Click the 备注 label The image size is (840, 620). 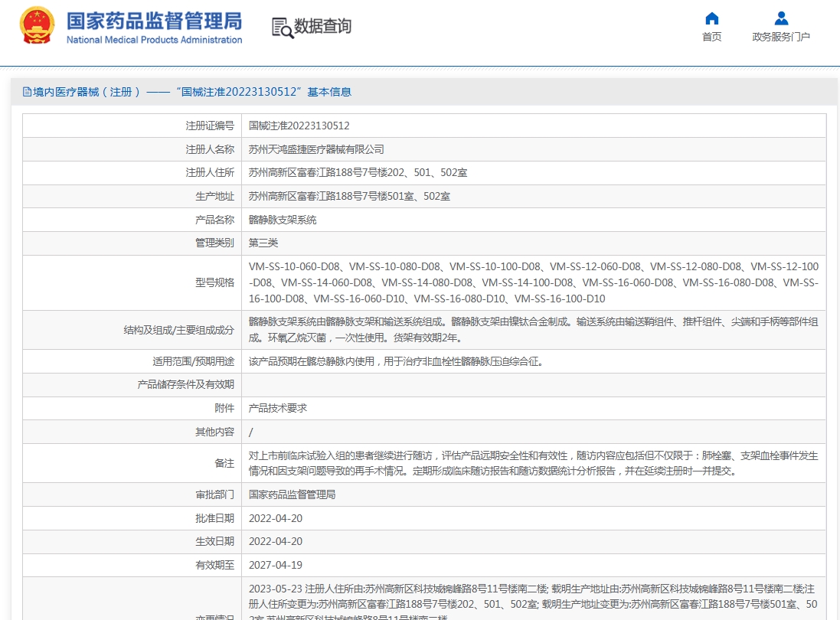click(x=224, y=463)
